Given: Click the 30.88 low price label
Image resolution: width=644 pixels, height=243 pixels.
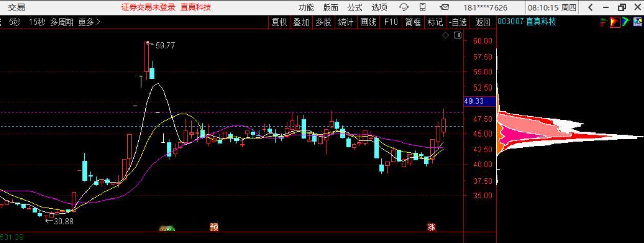Looking at the screenshot, I should (63, 221).
